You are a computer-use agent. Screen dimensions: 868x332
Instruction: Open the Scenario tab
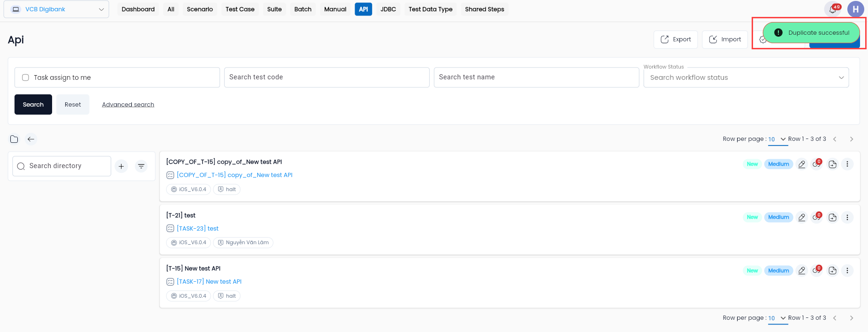point(200,9)
